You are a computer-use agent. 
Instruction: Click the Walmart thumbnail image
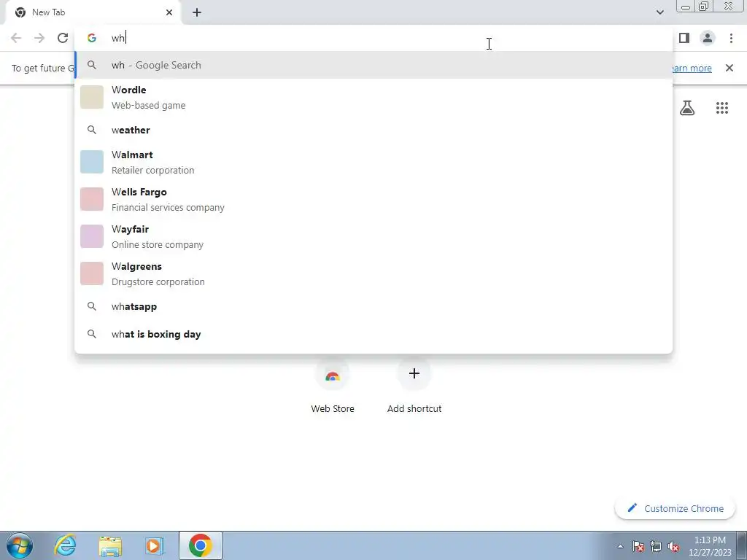tap(92, 162)
